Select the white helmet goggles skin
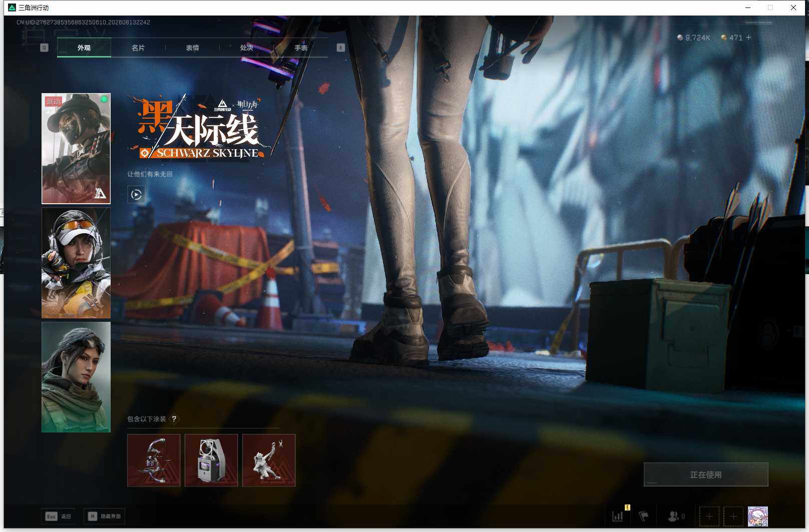 click(76, 263)
